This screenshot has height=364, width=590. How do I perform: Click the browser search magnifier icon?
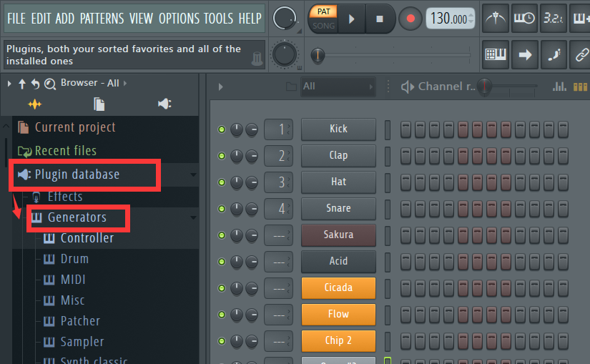[x=50, y=84]
